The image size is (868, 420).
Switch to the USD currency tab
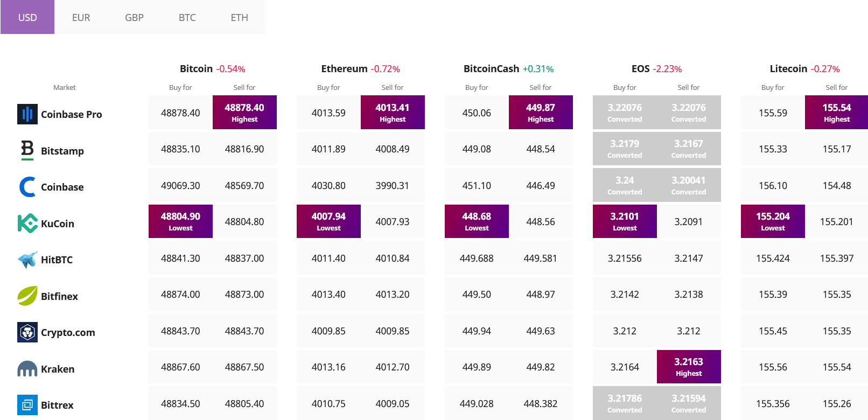pyautogui.click(x=27, y=17)
